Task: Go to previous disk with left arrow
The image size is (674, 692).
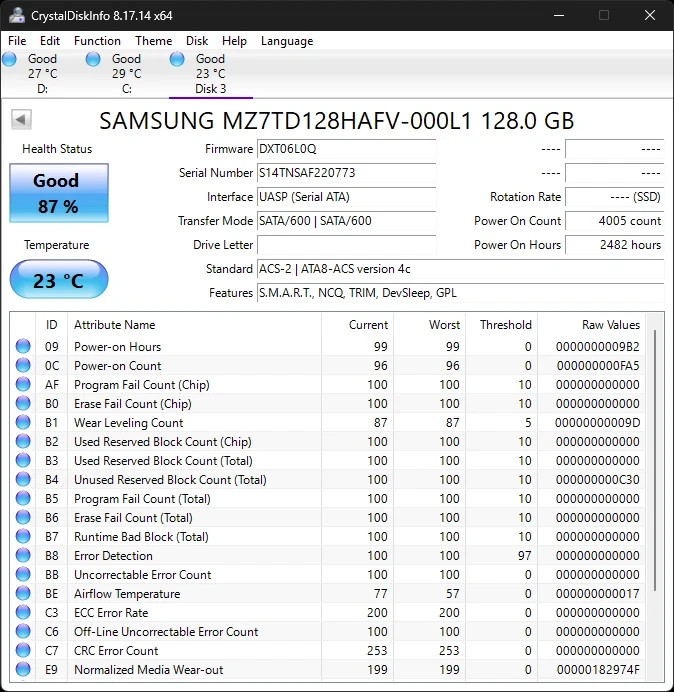Action: tap(21, 119)
